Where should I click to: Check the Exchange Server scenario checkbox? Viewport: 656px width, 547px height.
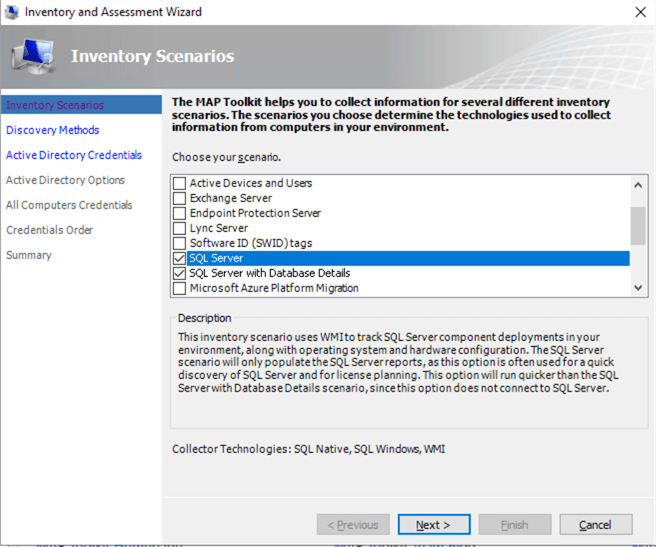tap(179, 198)
